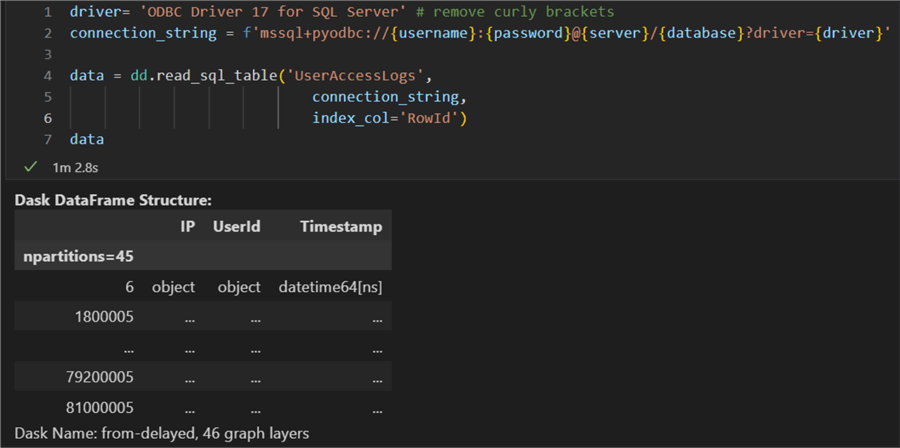Click the 'data' expression on line 7
This screenshot has width=900, height=448.
click(87, 139)
